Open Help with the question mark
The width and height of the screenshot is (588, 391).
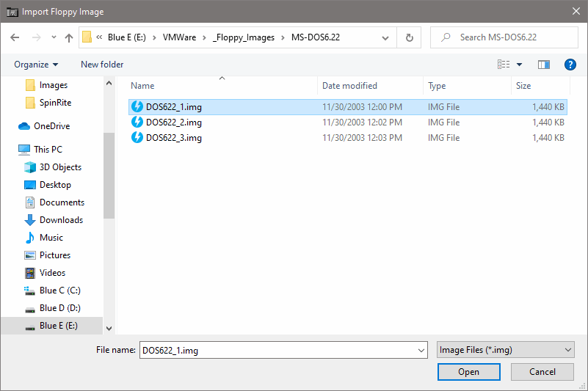[570, 65]
